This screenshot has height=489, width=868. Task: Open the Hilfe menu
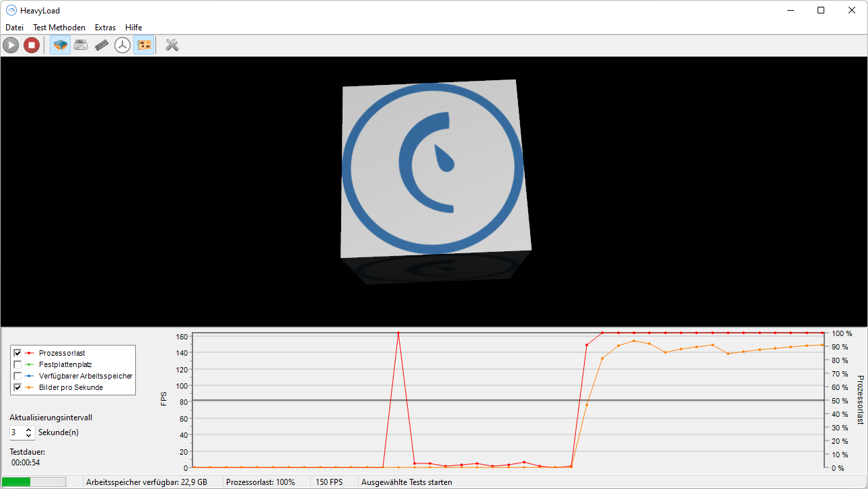[x=133, y=28]
